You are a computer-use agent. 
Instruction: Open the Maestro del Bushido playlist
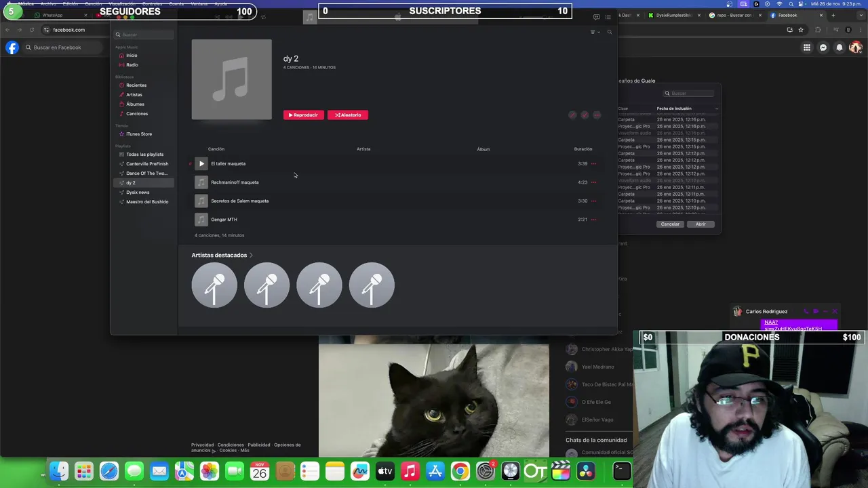pos(146,202)
